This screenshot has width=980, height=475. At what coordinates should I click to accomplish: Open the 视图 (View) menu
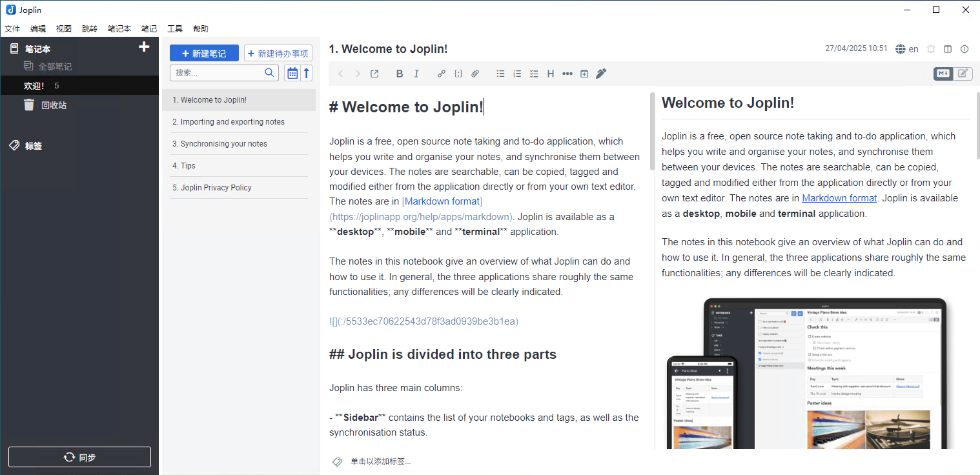tap(64, 29)
